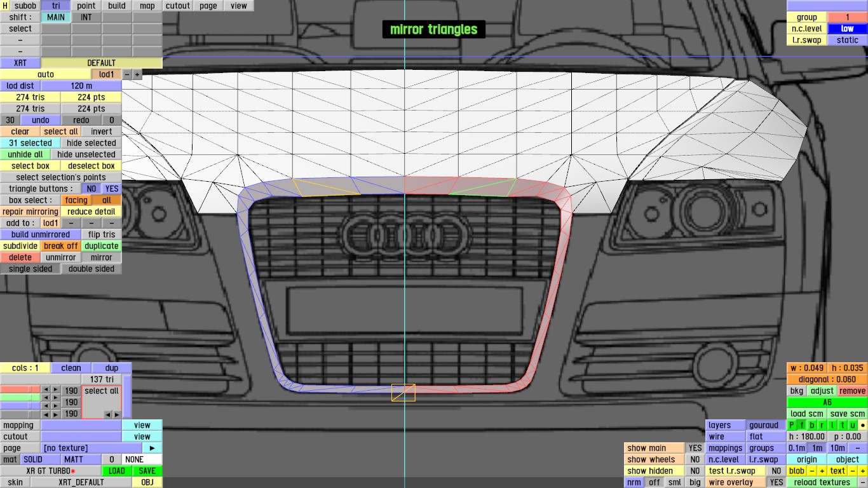868x488 pixels.
Task: Click the plus button next to text
Action: coord(862,471)
